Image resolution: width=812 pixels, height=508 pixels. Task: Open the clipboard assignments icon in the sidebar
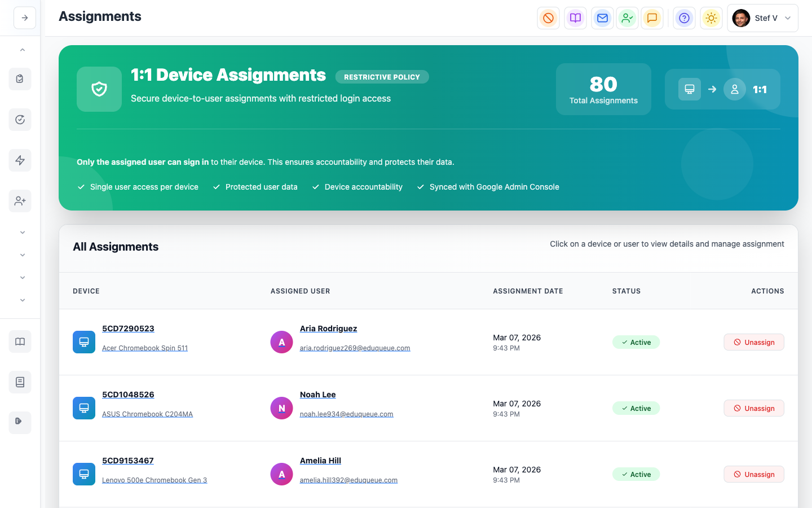(20, 79)
